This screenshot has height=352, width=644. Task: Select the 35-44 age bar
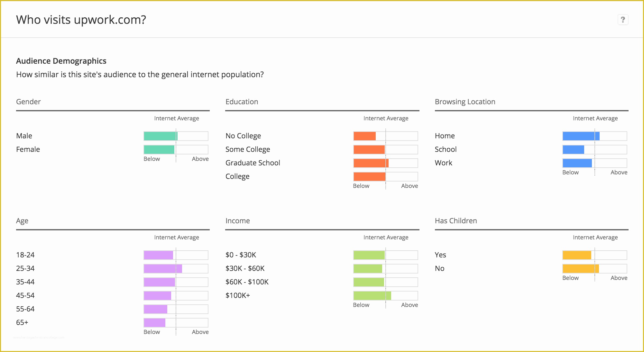coord(176,282)
